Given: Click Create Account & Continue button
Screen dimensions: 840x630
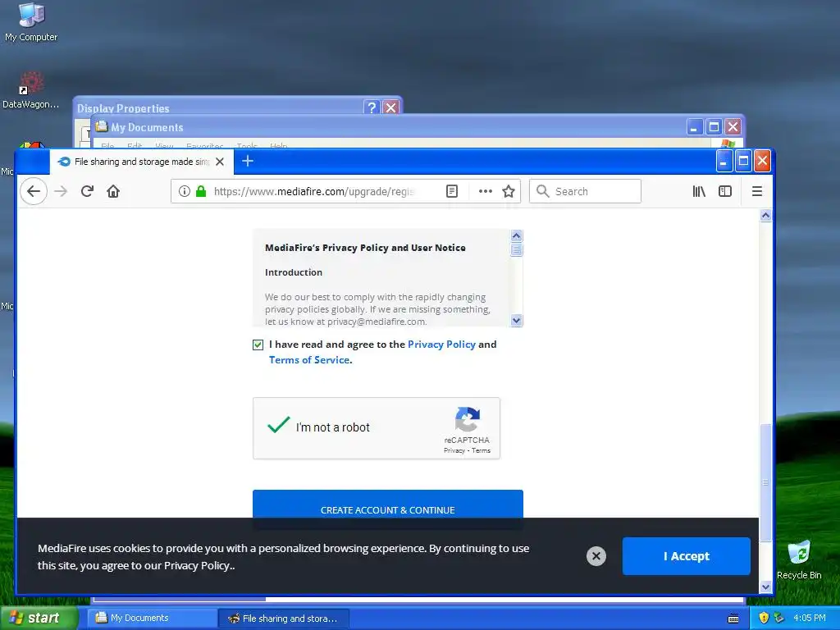Looking at the screenshot, I should pos(388,504).
